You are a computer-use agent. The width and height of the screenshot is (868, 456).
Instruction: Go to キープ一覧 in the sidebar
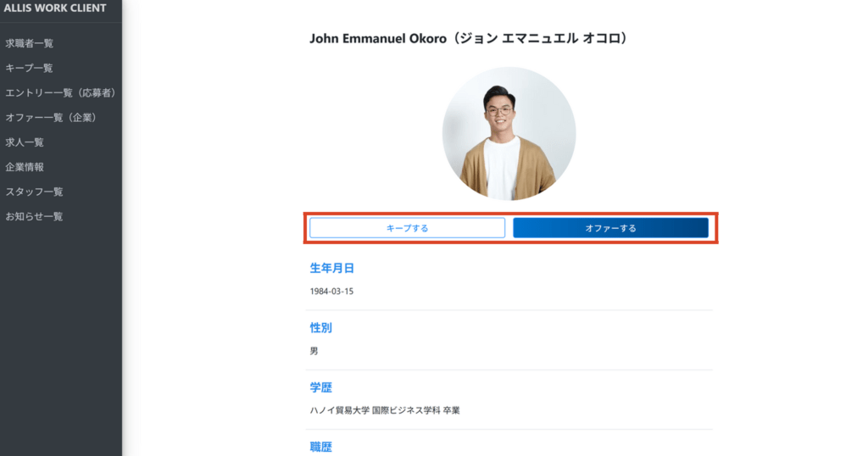[x=30, y=68]
